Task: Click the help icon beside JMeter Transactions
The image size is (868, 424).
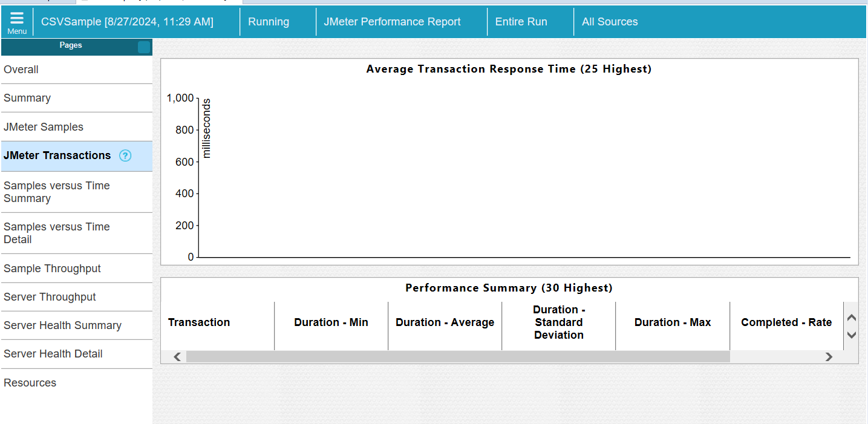Action: click(x=125, y=156)
